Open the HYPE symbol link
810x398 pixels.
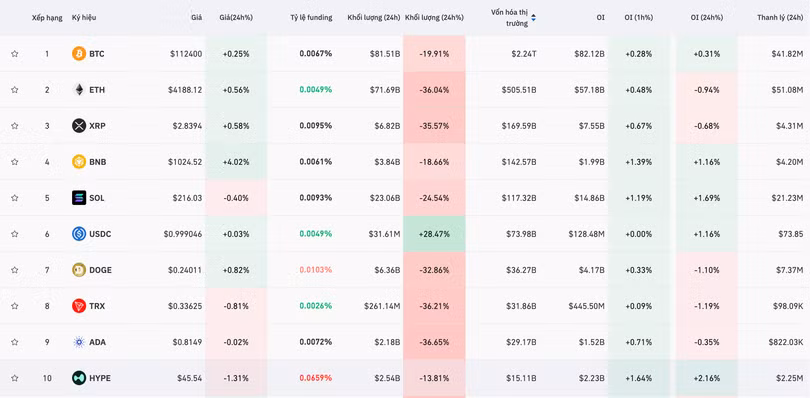click(100, 378)
